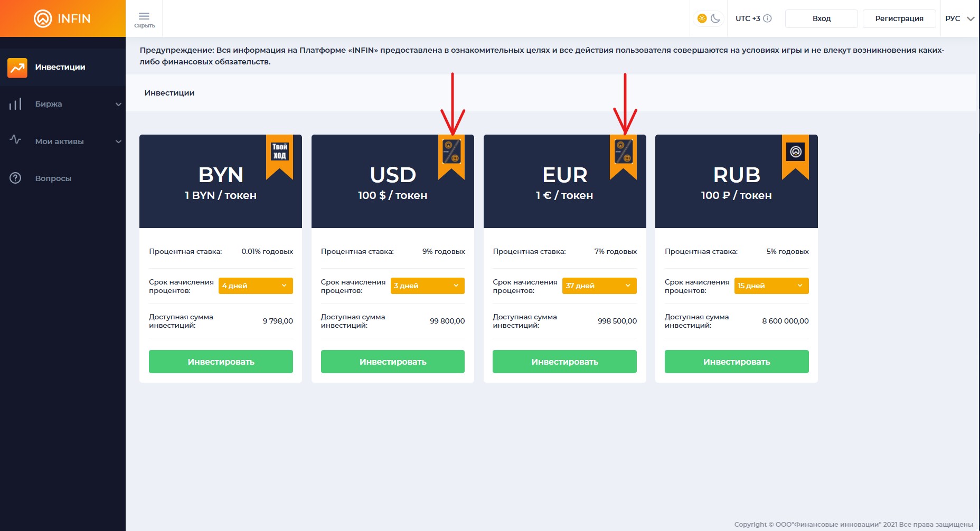Click the EUR card header
The width and height of the screenshot is (980, 531).
tap(565, 182)
